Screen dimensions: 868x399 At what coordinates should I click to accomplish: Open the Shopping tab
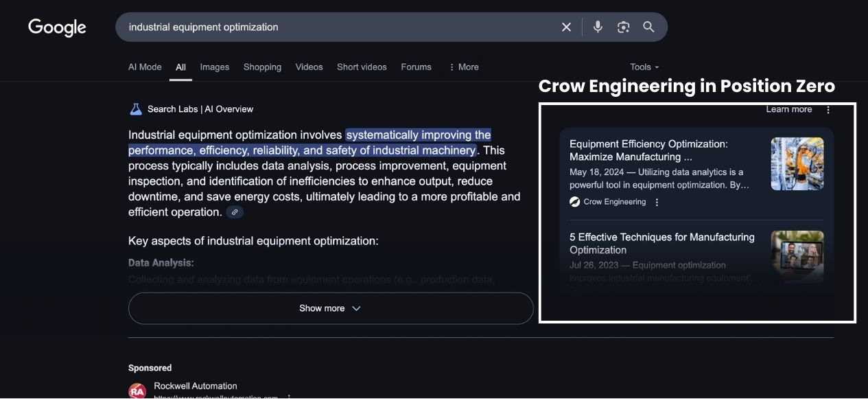(262, 67)
